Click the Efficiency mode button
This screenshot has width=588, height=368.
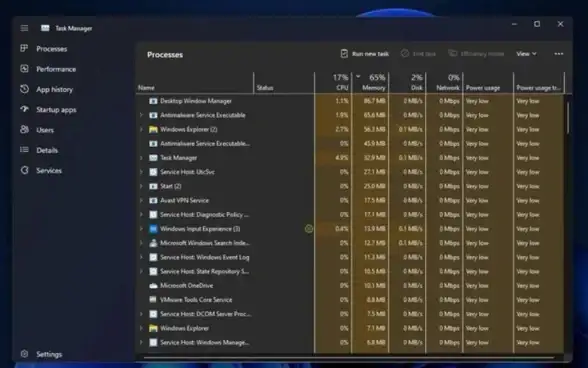pos(476,54)
